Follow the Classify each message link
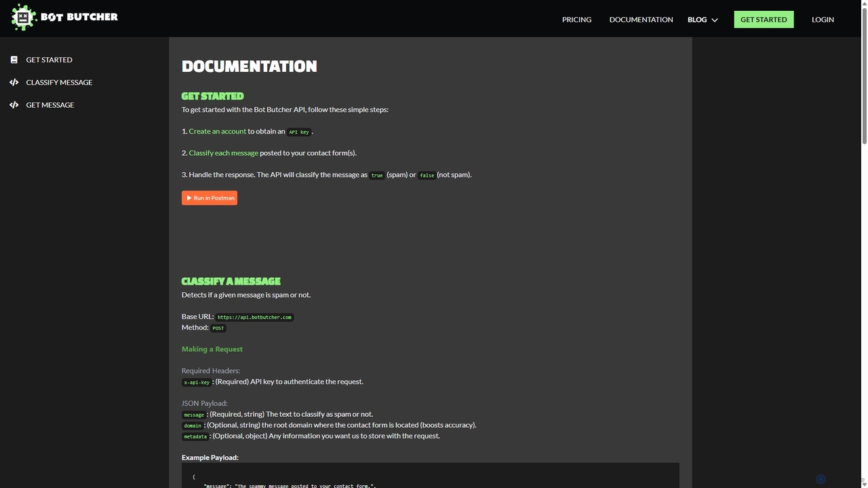 tap(223, 153)
